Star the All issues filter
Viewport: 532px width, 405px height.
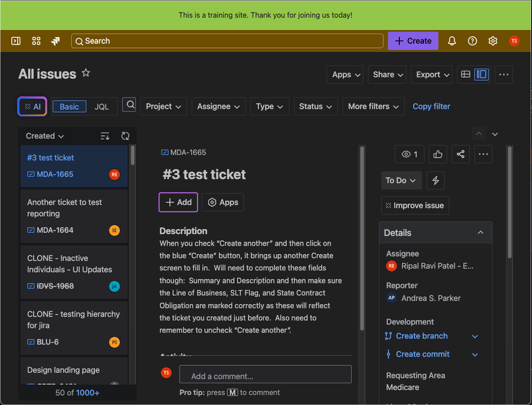point(86,73)
